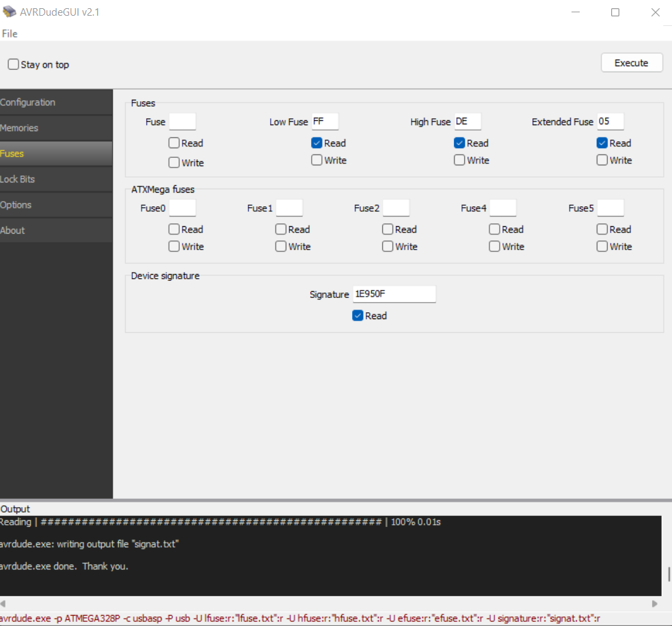The image size is (672, 626).
Task: Open the About tab
Action: (56, 230)
